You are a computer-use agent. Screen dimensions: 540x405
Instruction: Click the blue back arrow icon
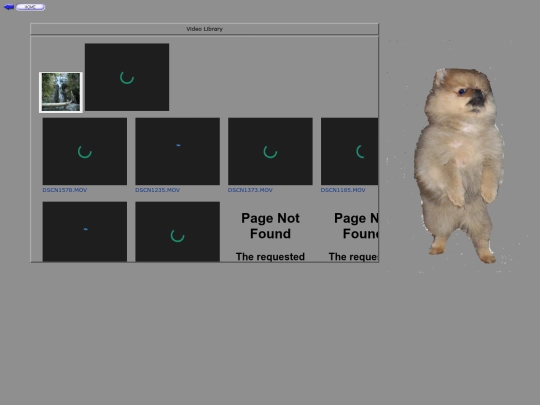pos(9,7)
